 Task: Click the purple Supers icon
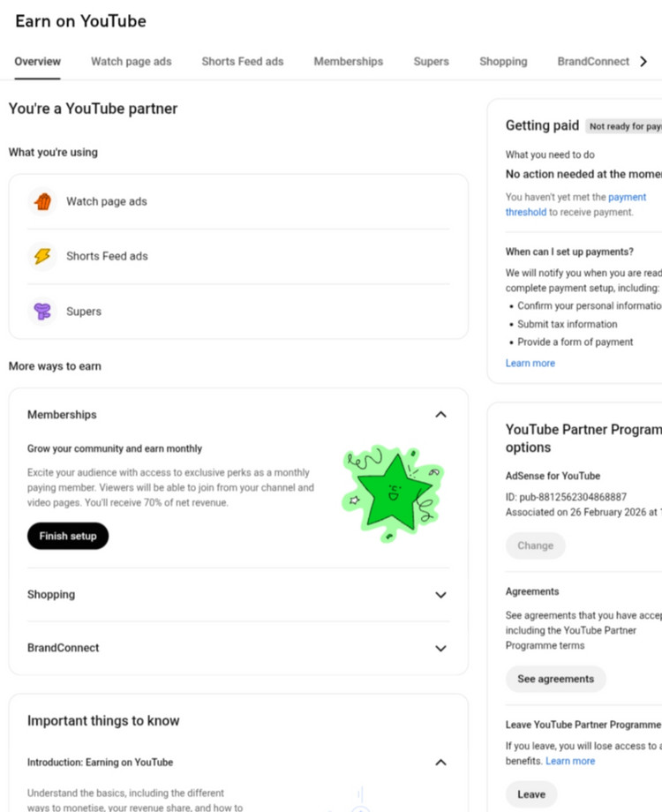point(42,311)
